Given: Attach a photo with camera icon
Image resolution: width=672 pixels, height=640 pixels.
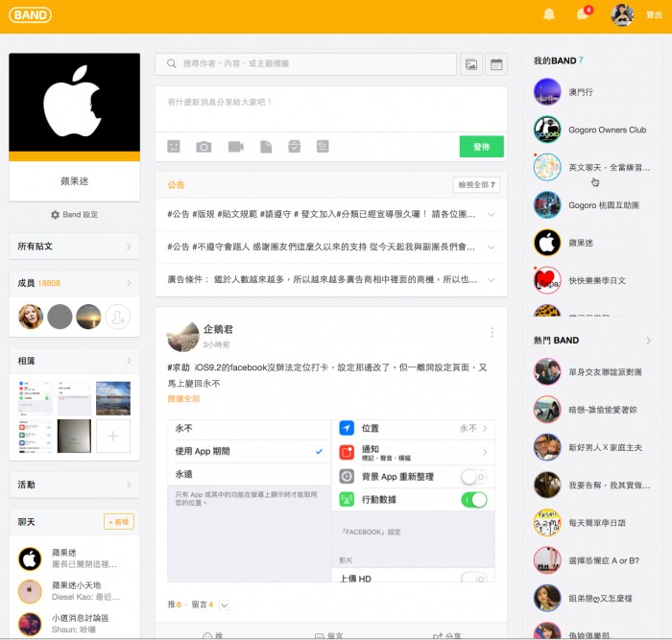Looking at the screenshot, I should 204,147.
